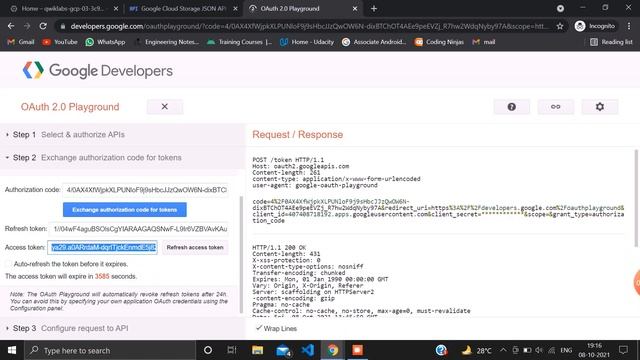Open the mail bookmark
Image resolution: width=640 pixels, height=360 pixels.
[x=484, y=42]
